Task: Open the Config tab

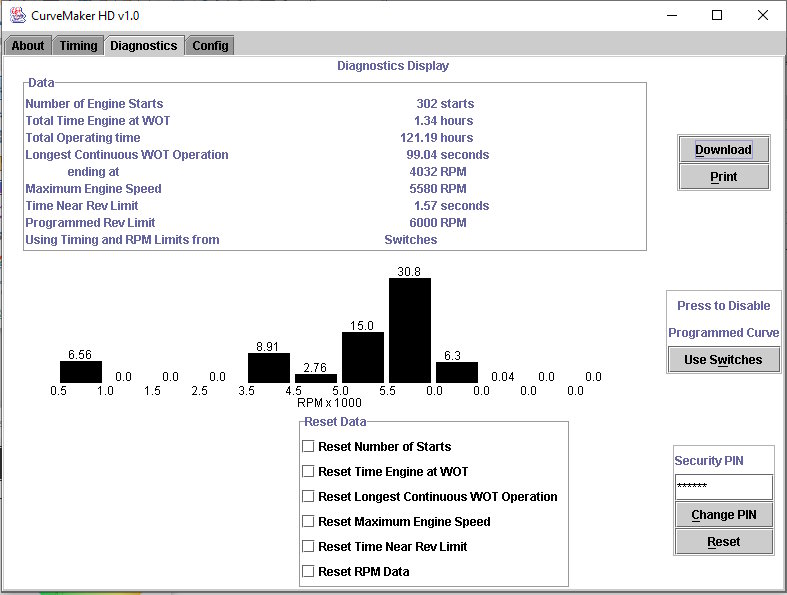Action: tap(210, 46)
